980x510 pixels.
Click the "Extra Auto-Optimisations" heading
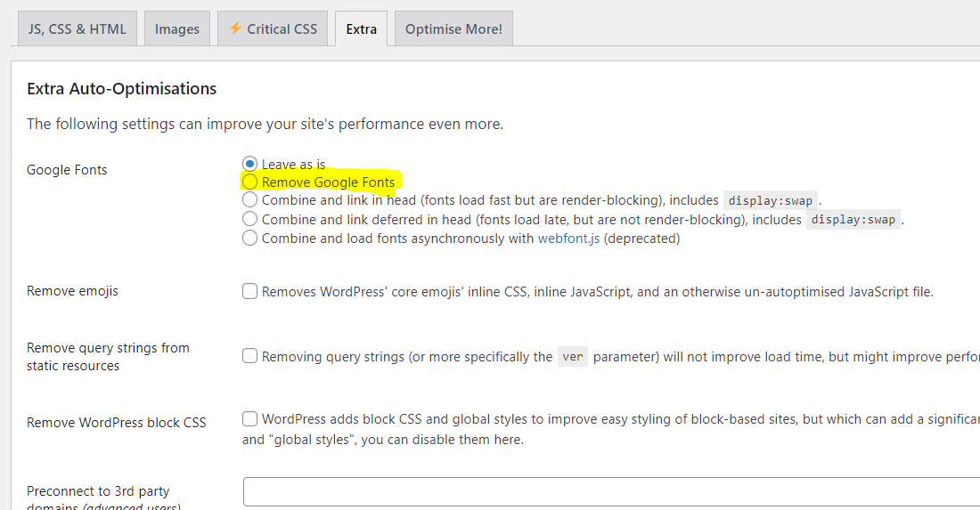(122, 88)
